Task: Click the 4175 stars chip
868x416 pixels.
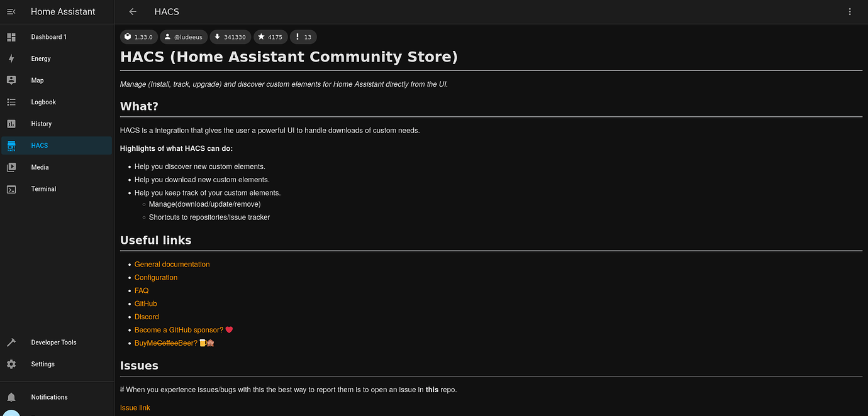Action: 270,37
